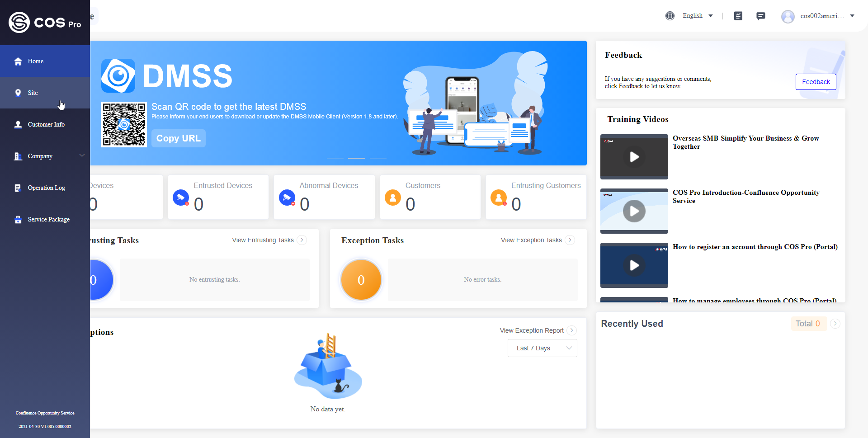
Task: Click arrow next to View Entrusting Tasks
Action: (x=302, y=240)
